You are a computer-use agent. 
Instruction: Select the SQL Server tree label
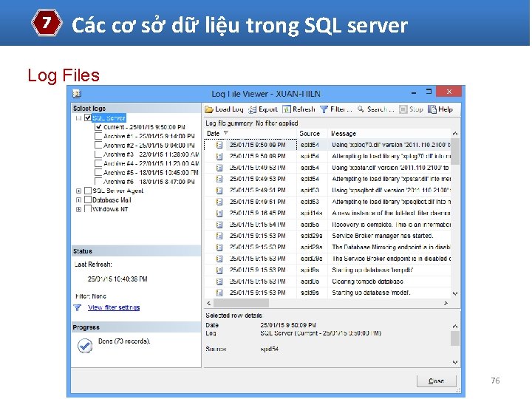coord(109,117)
